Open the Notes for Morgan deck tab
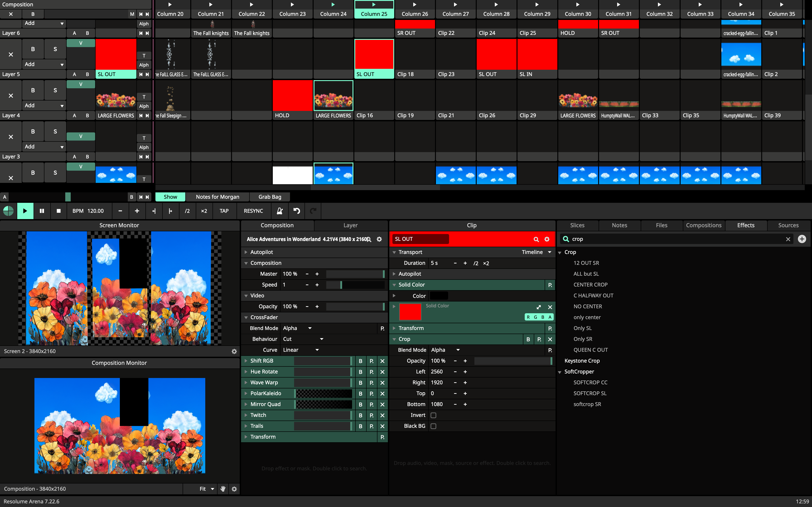 217,197
